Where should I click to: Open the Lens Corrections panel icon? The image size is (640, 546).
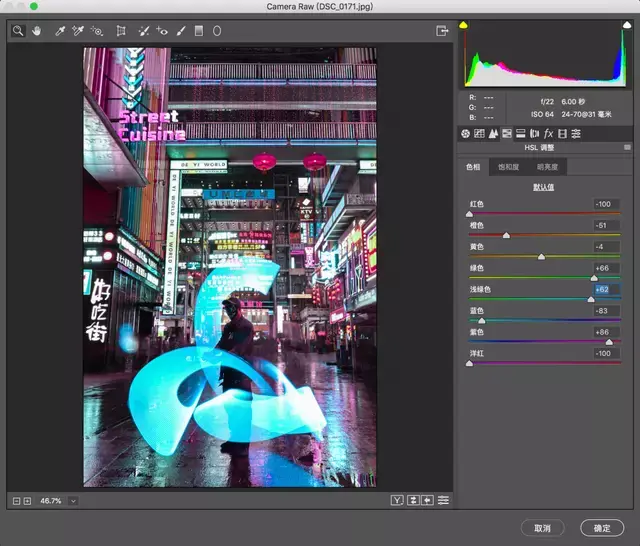(534, 133)
